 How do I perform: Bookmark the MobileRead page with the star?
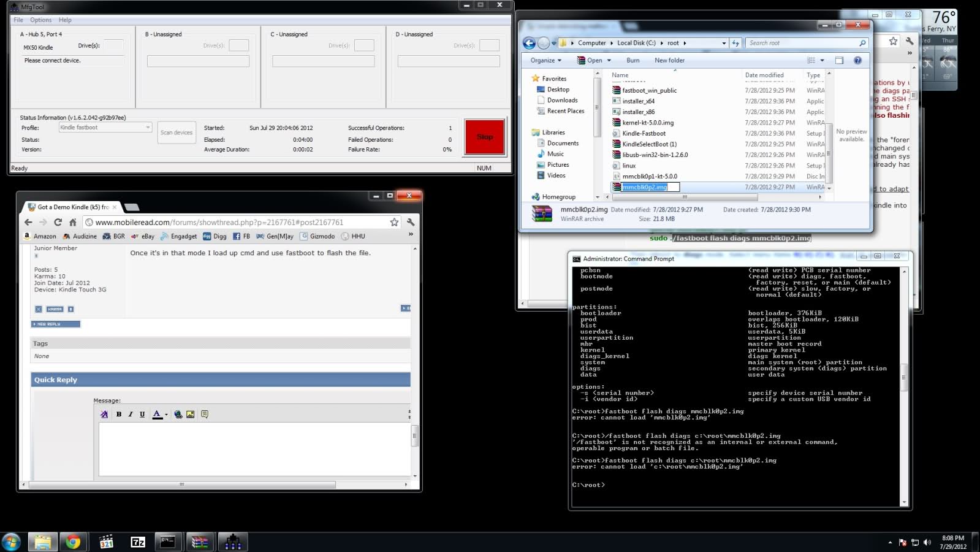[x=394, y=222]
